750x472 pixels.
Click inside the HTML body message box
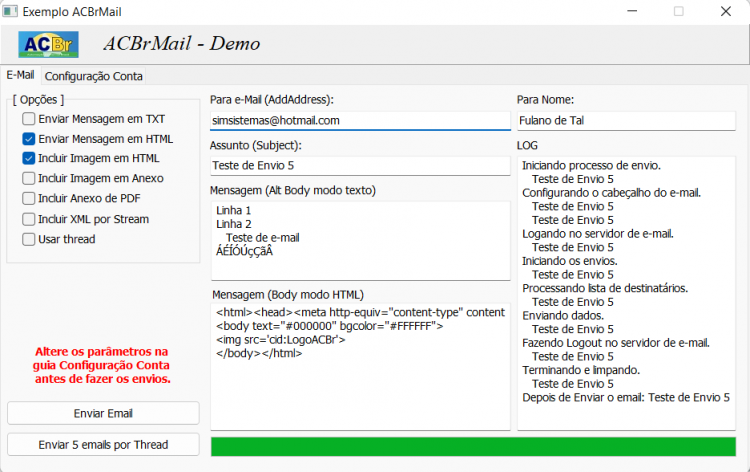tap(360, 367)
